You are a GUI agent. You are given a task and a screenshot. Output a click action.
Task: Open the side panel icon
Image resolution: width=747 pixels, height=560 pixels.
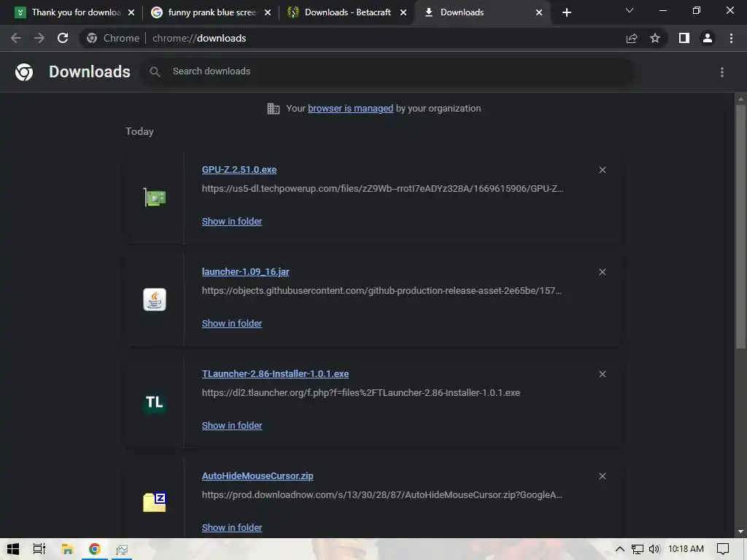[684, 38]
